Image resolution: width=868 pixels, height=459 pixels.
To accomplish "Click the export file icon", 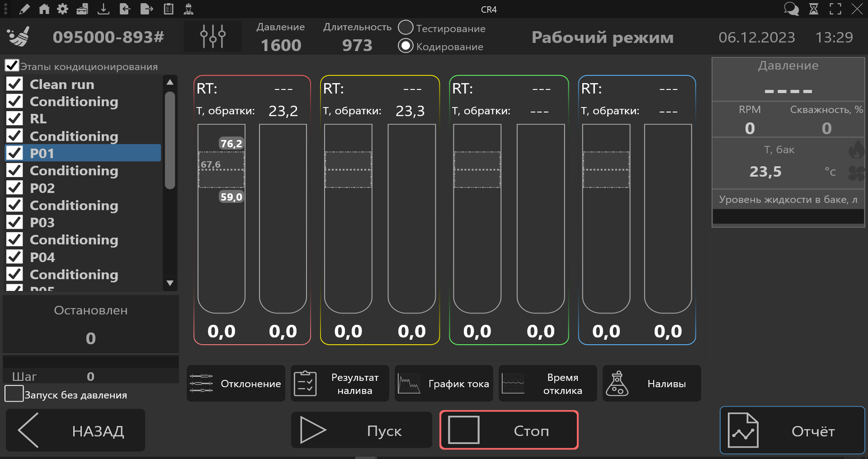I will click(146, 9).
